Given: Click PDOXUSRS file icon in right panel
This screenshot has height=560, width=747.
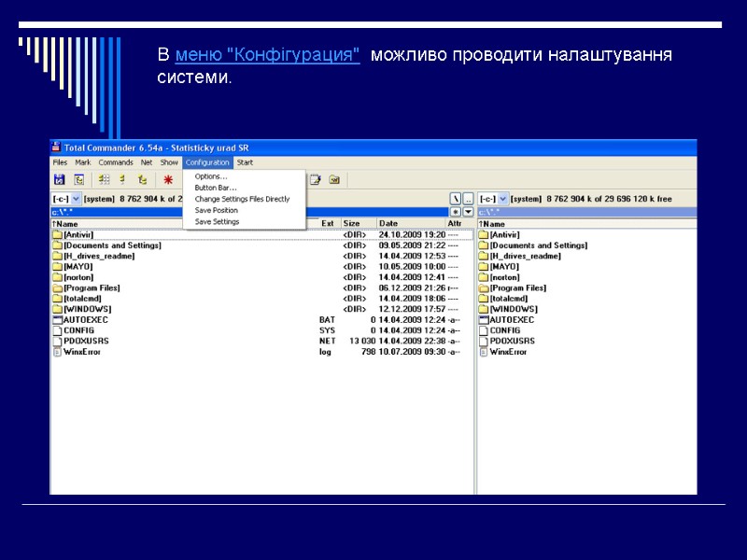Looking at the screenshot, I should click(484, 341).
